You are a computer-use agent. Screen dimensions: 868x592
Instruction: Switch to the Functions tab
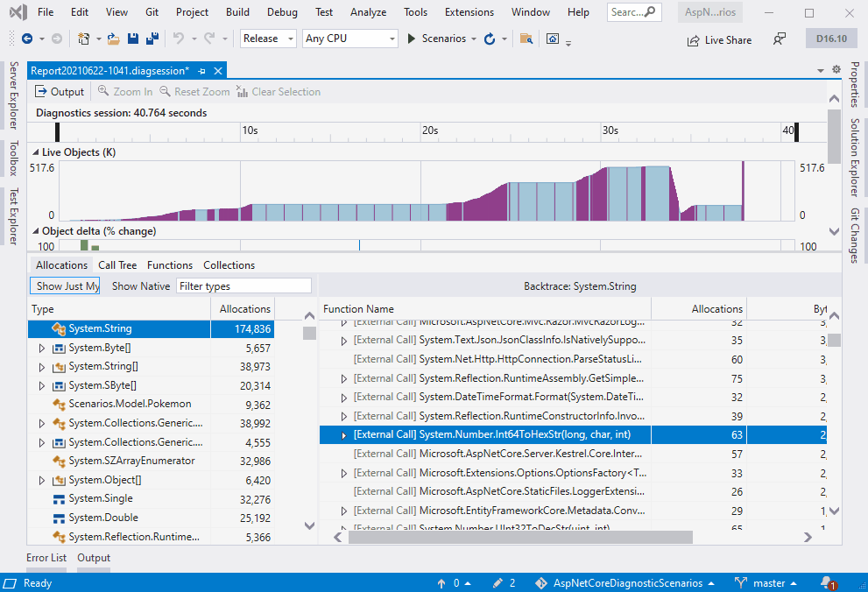(x=170, y=265)
